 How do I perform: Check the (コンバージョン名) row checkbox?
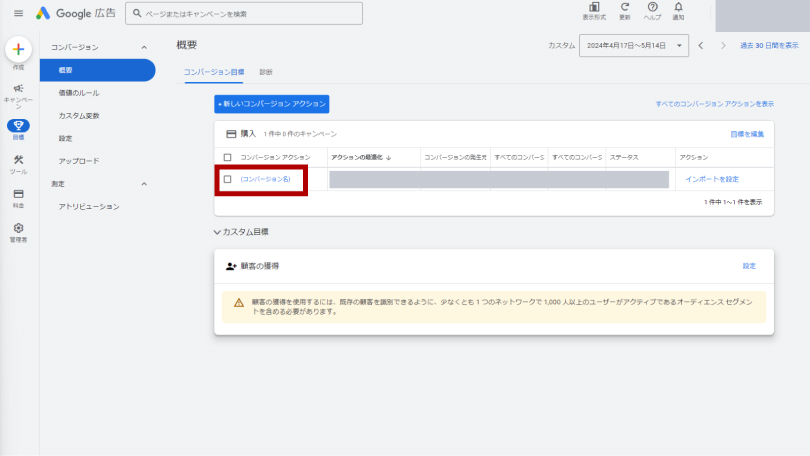[228, 179]
